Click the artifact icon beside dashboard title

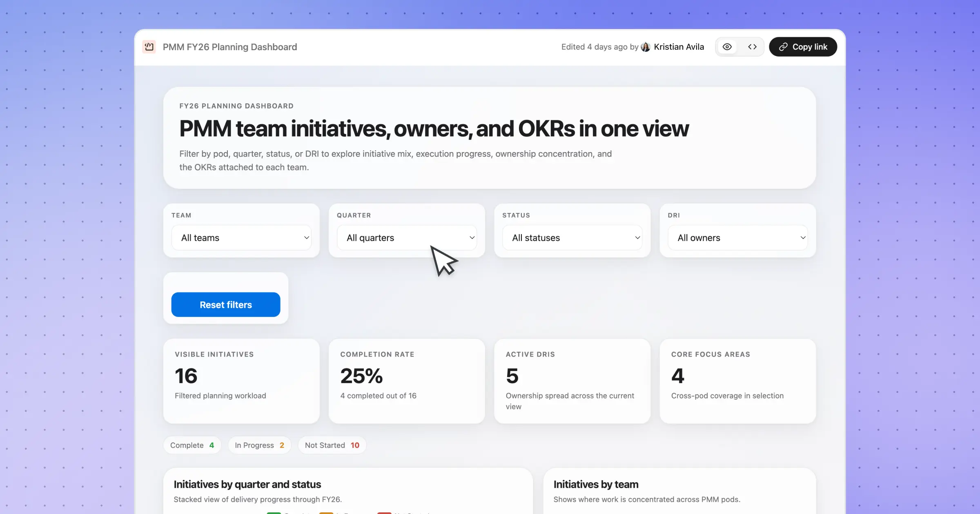pos(149,47)
